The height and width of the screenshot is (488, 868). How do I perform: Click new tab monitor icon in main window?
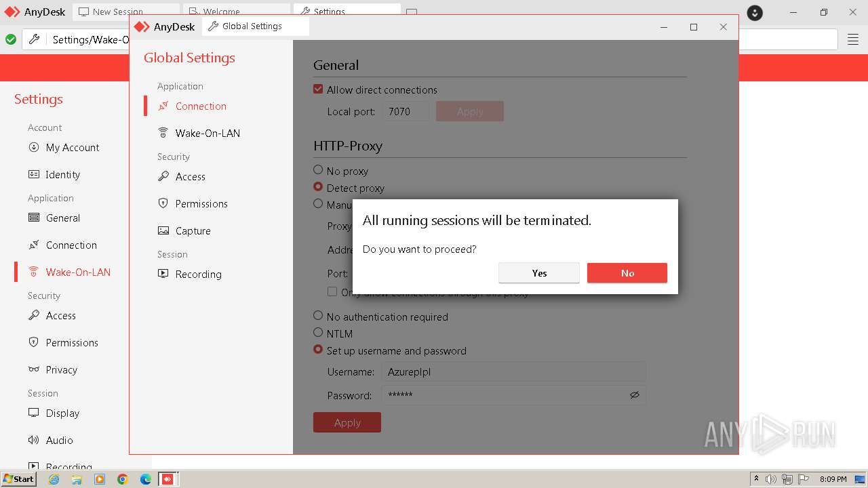pos(412,12)
